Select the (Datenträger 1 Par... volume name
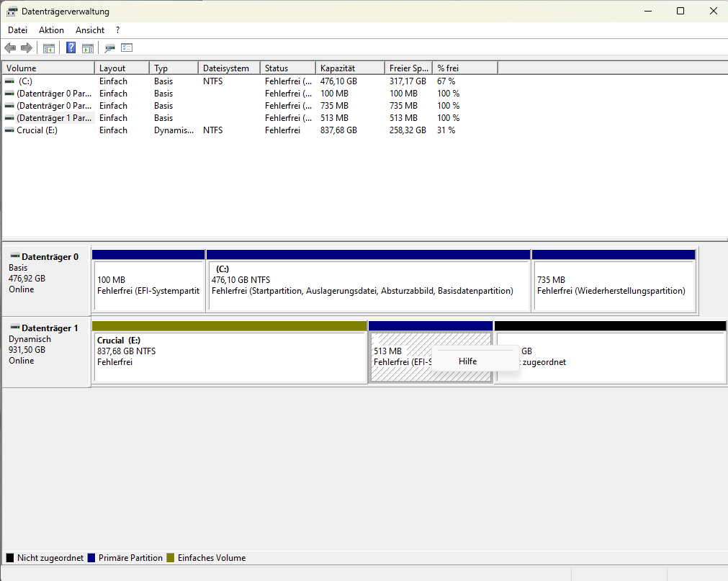The image size is (728, 581). (54, 118)
